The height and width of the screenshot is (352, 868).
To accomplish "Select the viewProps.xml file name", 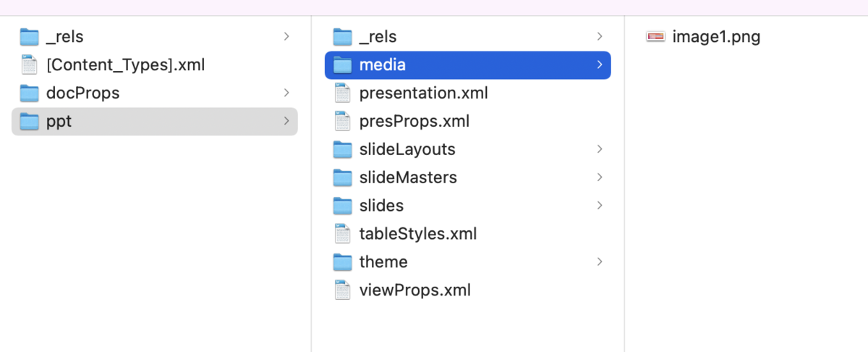I will pyautogui.click(x=415, y=290).
